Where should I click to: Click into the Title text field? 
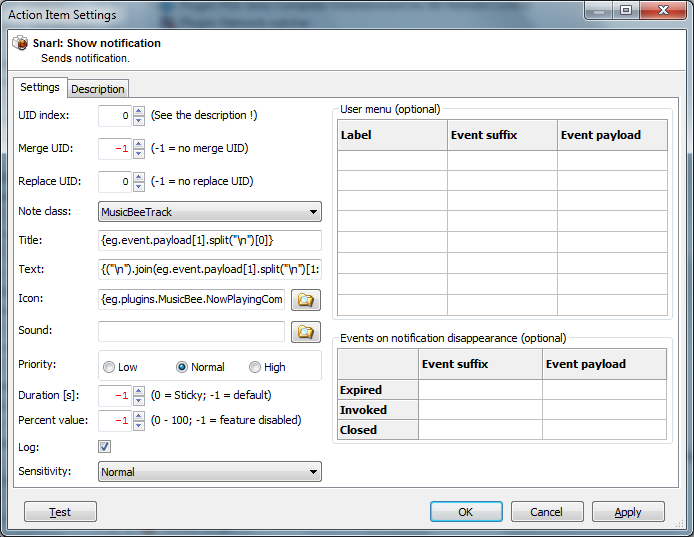(x=210, y=240)
